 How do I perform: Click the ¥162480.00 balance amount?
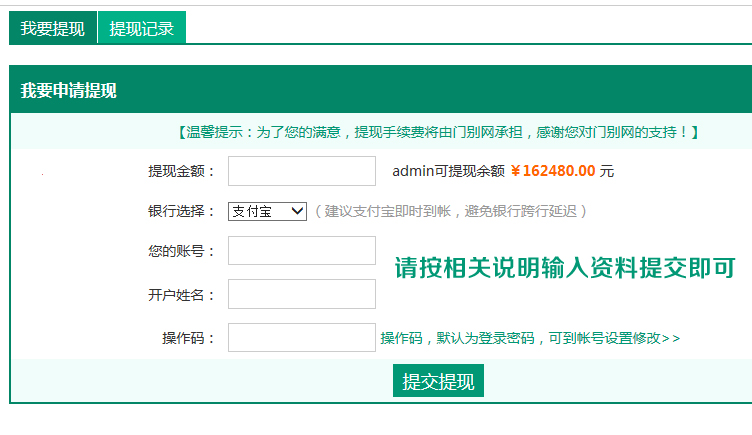point(553,171)
